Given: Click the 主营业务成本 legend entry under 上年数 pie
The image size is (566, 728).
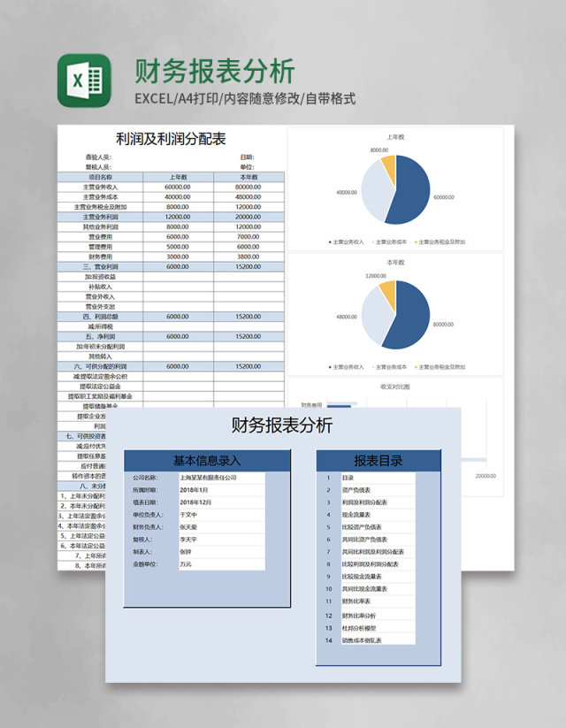Looking at the screenshot, I should pyautogui.click(x=389, y=241).
